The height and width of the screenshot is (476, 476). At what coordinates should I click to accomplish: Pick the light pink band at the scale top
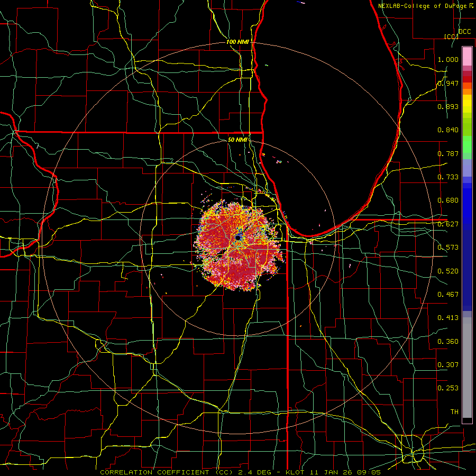click(x=467, y=56)
